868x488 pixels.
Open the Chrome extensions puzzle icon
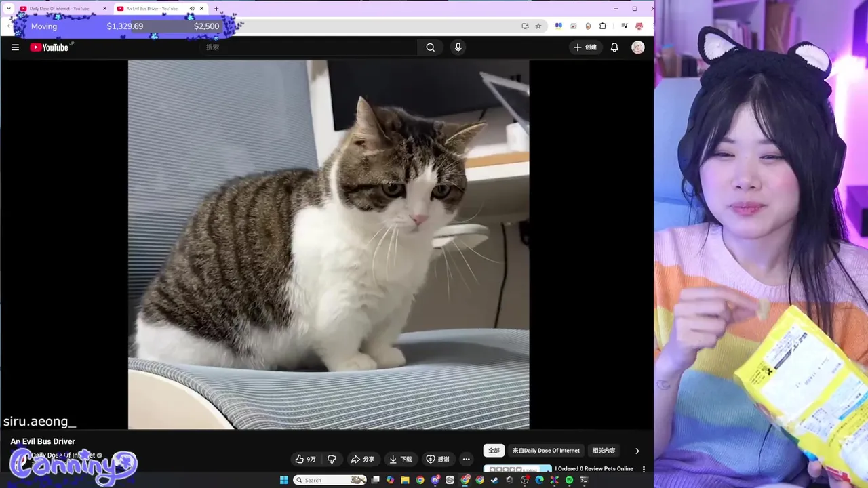point(602,26)
